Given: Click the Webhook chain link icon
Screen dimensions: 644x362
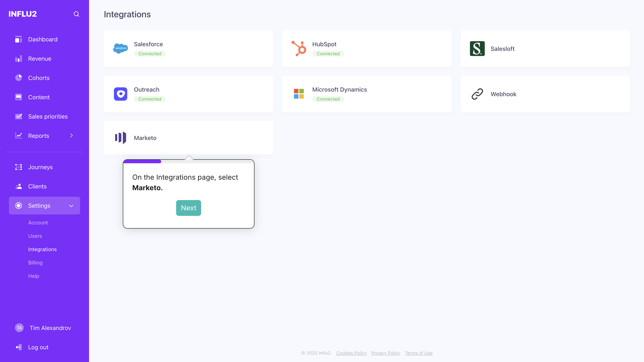Looking at the screenshot, I should pos(477,94).
